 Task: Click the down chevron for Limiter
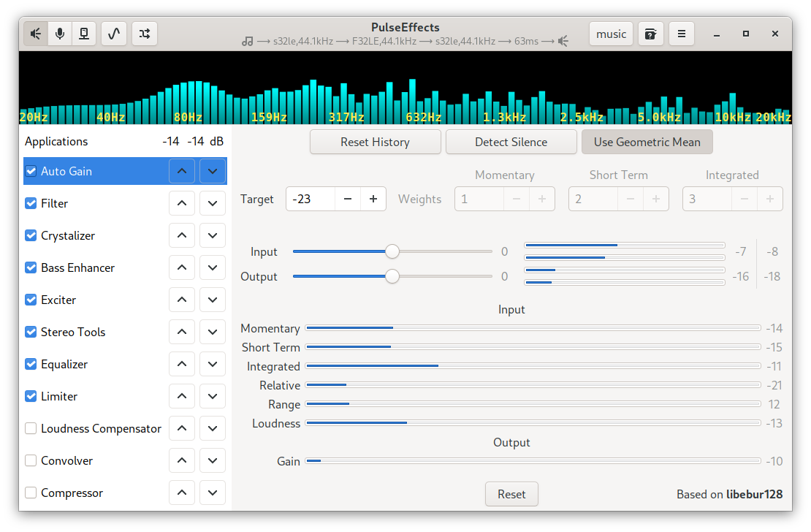[x=213, y=396]
